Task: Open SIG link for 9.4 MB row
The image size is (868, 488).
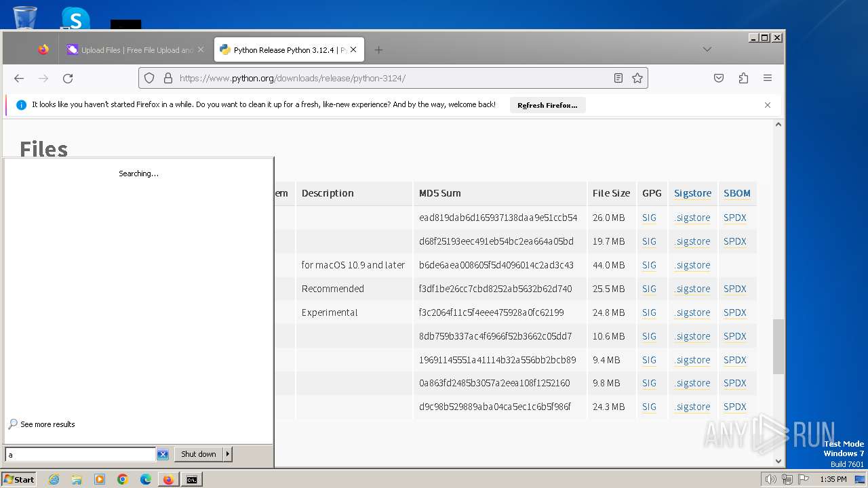Action: (x=649, y=360)
